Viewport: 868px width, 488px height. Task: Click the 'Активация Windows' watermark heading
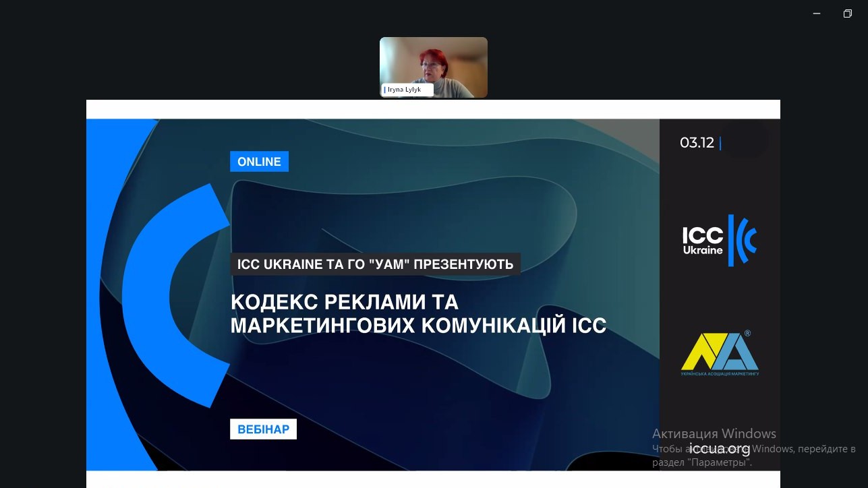coord(714,433)
